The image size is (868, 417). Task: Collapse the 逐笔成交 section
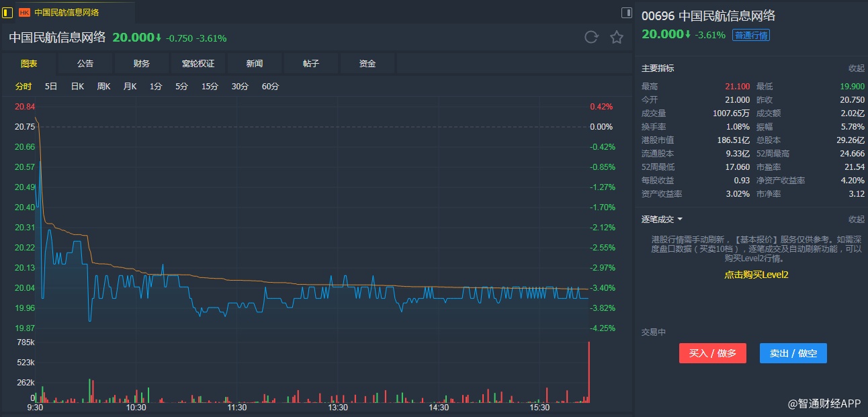pos(857,220)
